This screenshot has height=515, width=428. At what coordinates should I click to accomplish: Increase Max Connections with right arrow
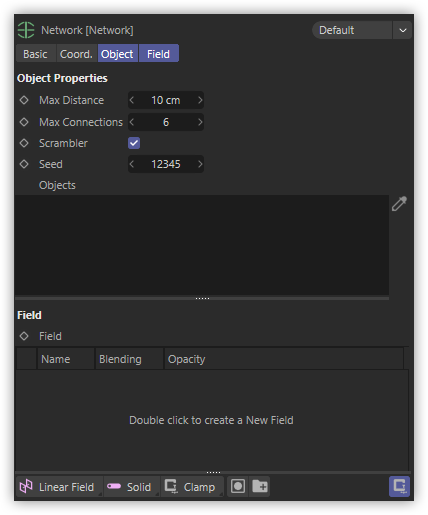pyautogui.click(x=200, y=122)
